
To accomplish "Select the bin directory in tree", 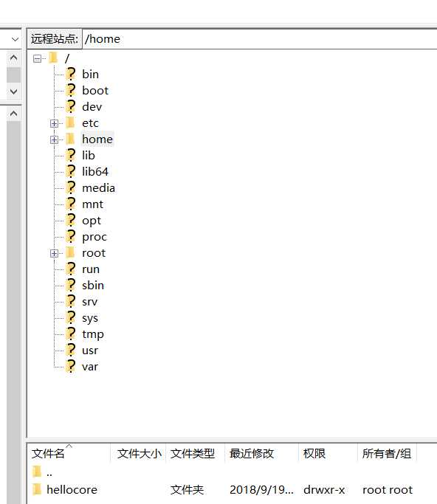I will [x=90, y=75].
